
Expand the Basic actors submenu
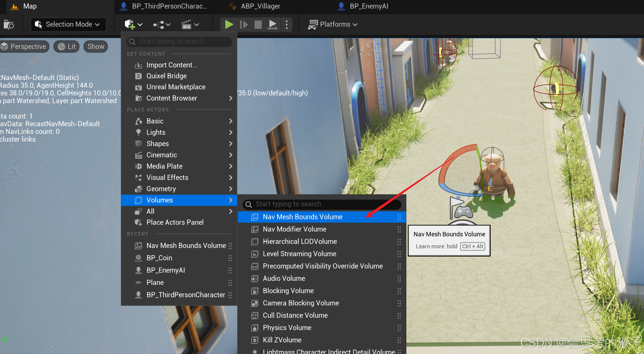[179, 121]
